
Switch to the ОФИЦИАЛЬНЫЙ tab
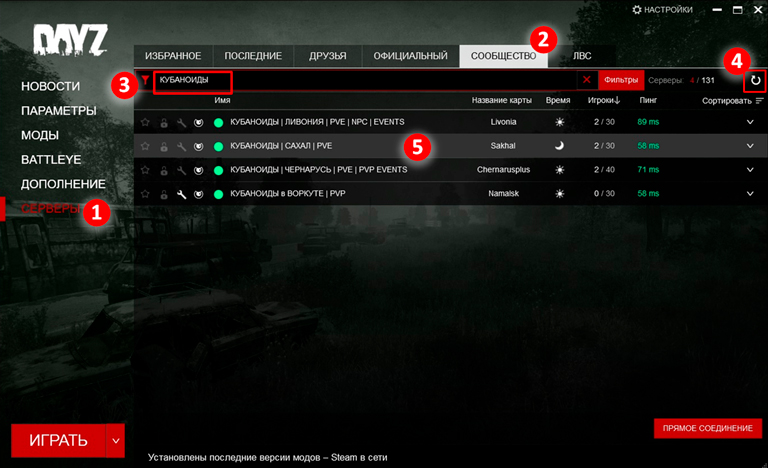tap(410, 56)
